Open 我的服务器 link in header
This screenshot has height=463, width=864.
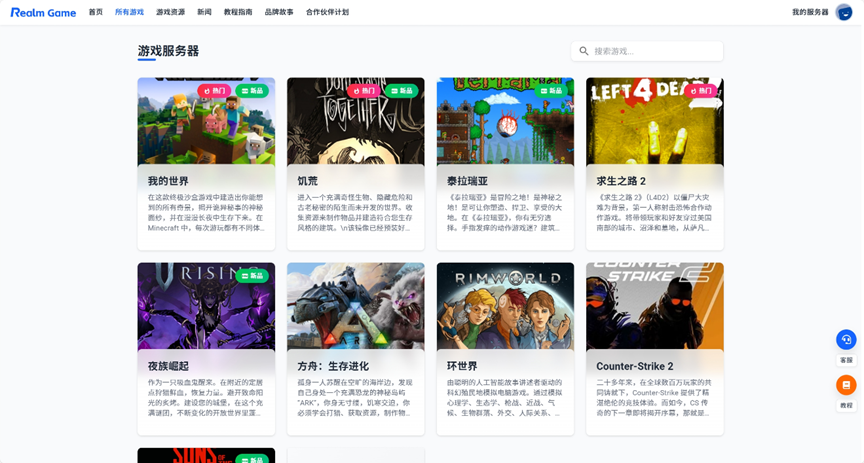coord(810,12)
